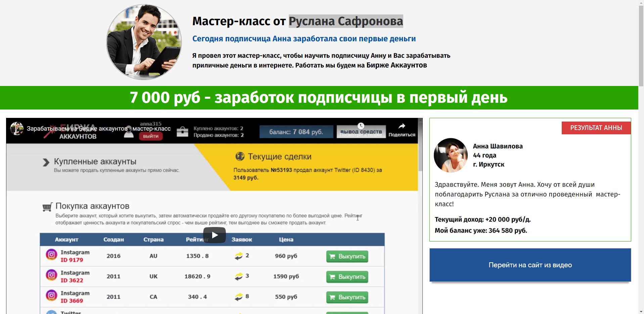
Task: Buy the Instagram account ID 3622
Action: coord(347,277)
